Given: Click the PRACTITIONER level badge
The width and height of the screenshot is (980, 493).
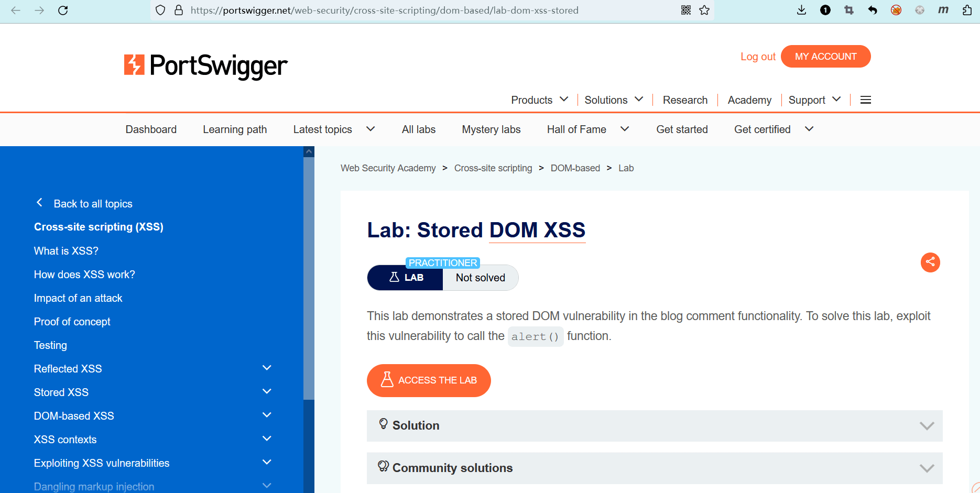Looking at the screenshot, I should 443,263.
